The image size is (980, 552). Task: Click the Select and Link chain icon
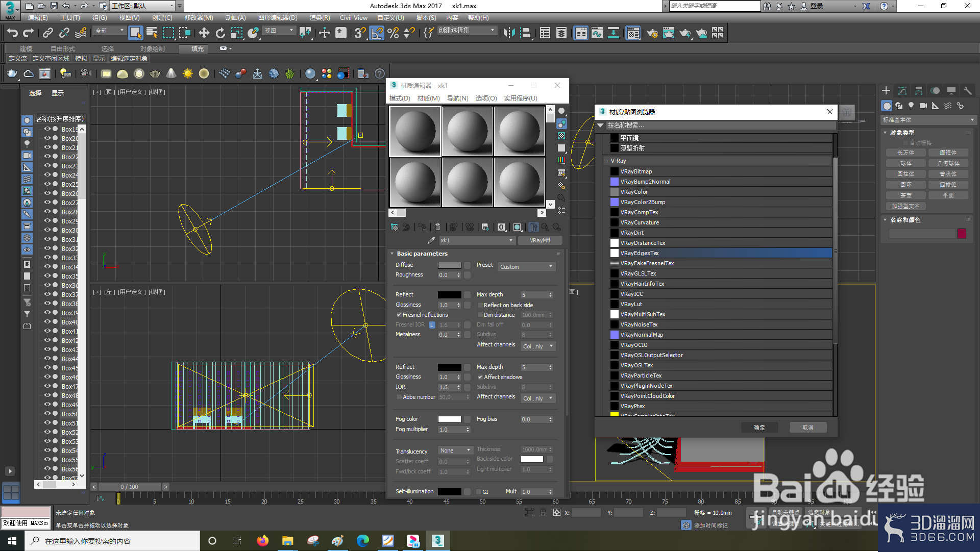click(x=48, y=33)
